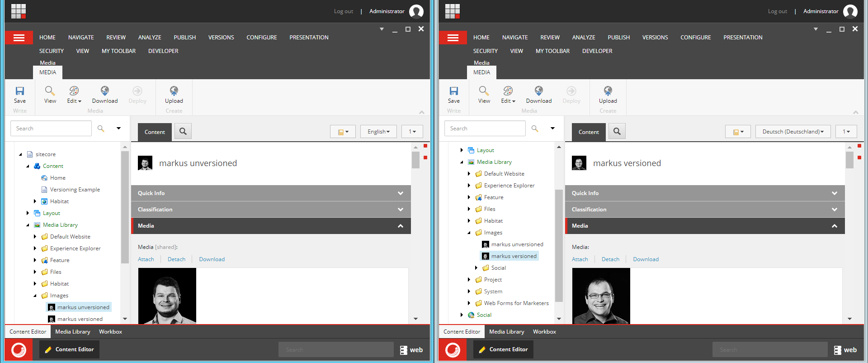This screenshot has width=868, height=363.
Task: Click taskbar Search field in right window
Action: click(x=770, y=350)
